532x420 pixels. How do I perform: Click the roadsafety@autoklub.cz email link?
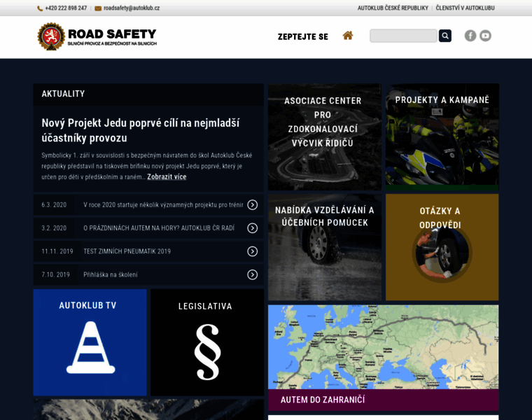point(132,8)
